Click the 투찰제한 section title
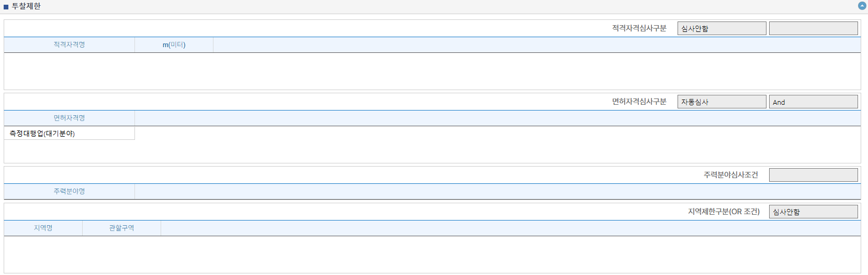This screenshot has height=275, width=868. click(x=26, y=6)
